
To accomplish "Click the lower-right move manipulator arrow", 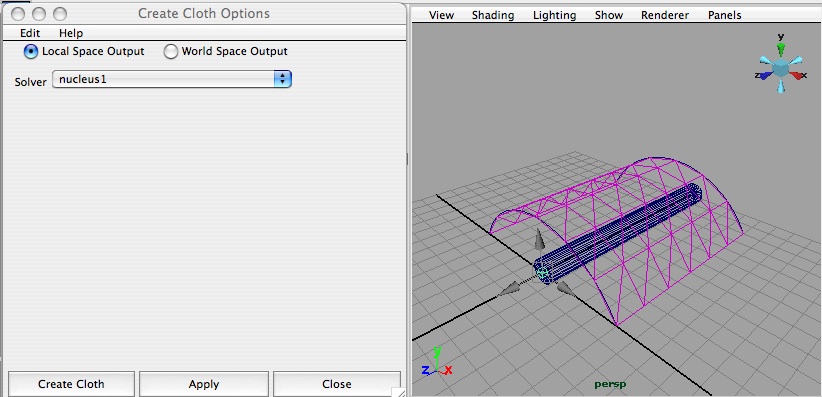I will (x=566, y=288).
